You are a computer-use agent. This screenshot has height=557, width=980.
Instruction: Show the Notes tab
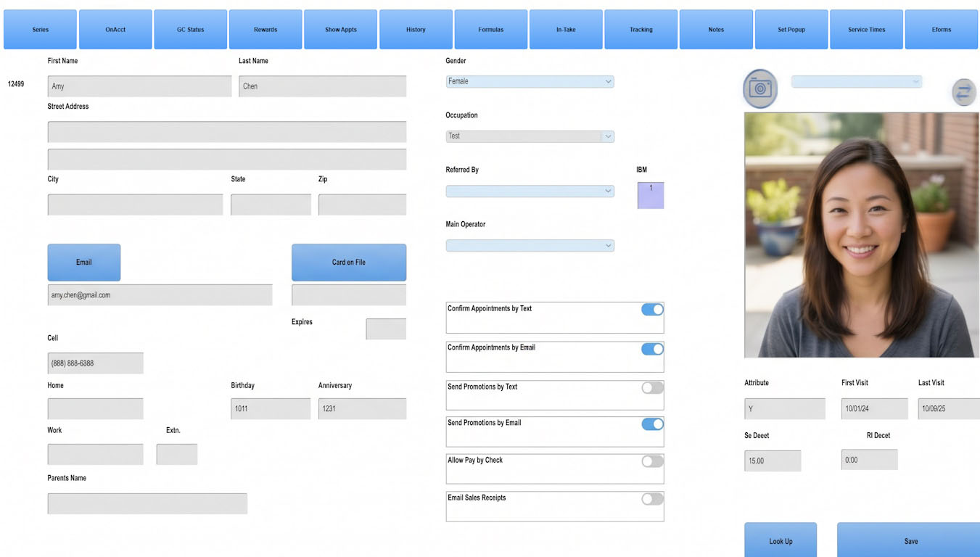[716, 30]
